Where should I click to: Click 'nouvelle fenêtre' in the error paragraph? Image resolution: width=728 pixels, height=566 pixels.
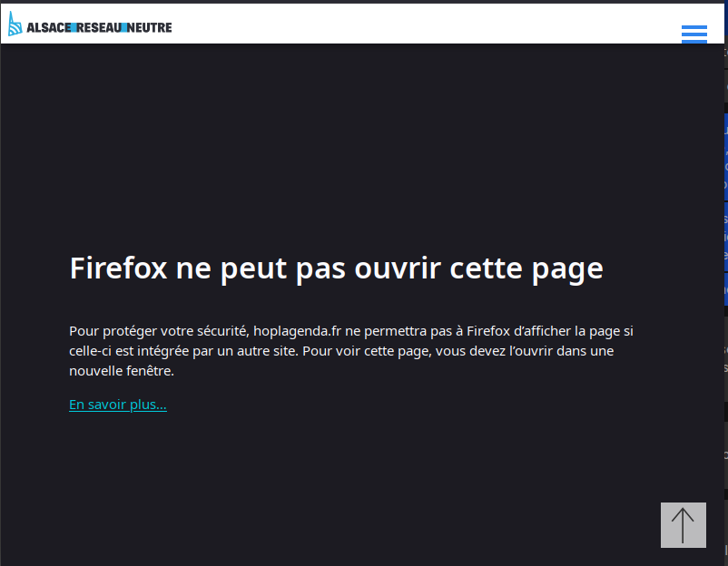pos(121,371)
